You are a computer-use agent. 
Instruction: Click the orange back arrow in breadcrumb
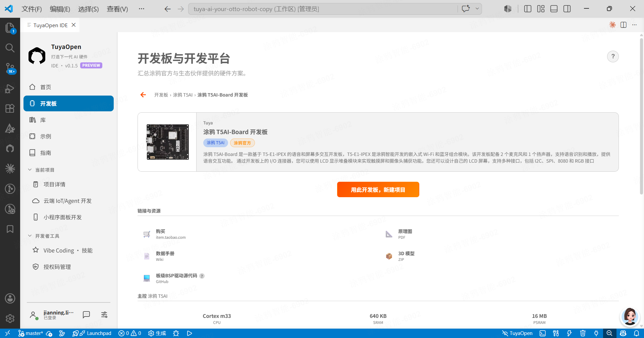(x=143, y=95)
